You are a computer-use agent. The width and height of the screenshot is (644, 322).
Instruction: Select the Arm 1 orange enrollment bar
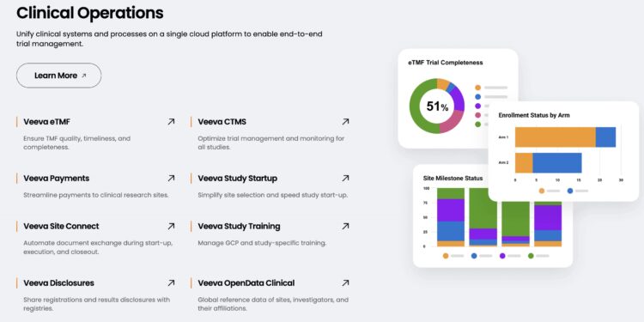[x=556, y=137]
